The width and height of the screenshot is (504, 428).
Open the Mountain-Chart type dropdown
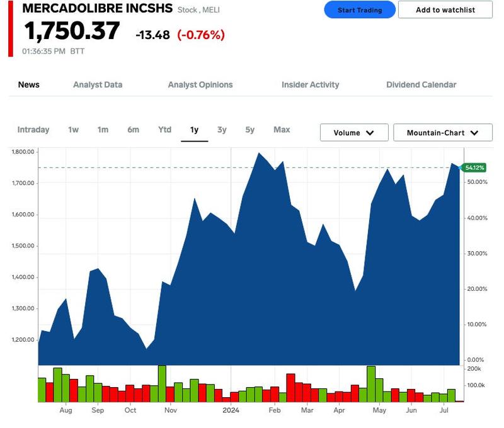tap(443, 133)
